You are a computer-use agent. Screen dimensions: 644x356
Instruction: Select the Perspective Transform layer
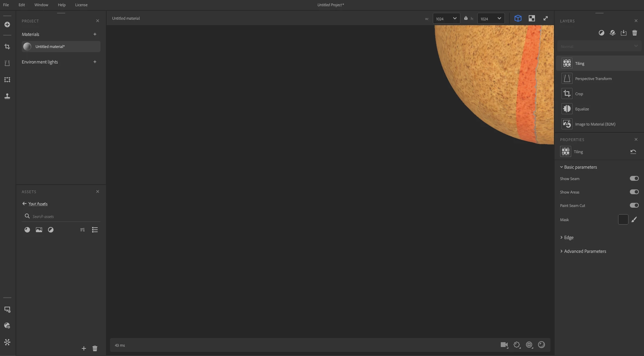[x=599, y=79]
